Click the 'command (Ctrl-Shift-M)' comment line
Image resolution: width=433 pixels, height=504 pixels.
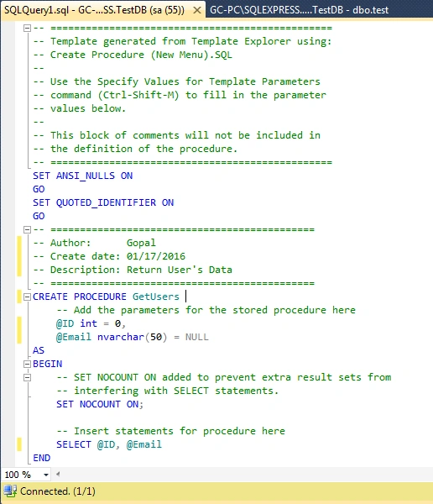(180, 95)
